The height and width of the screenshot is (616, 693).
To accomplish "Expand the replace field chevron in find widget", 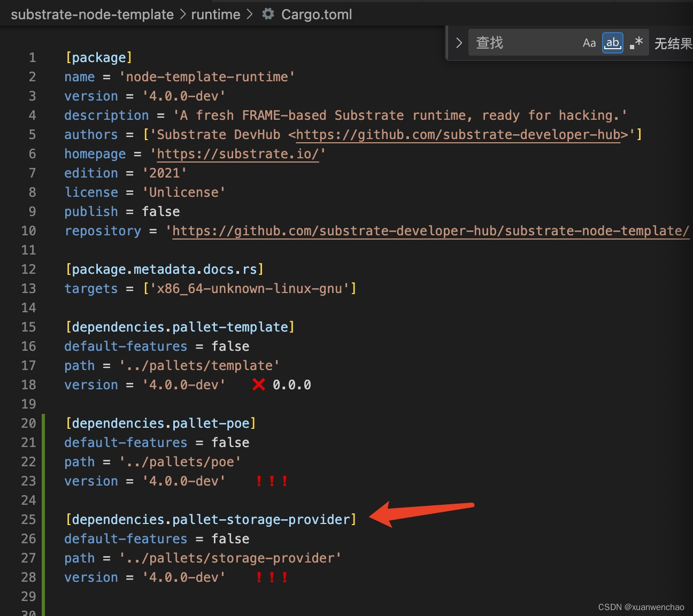I will (459, 43).
